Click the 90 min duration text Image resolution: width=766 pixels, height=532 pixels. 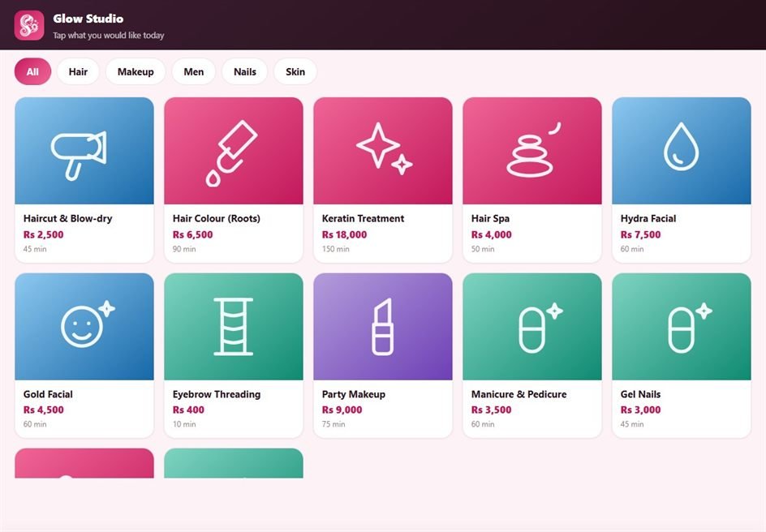184,249
